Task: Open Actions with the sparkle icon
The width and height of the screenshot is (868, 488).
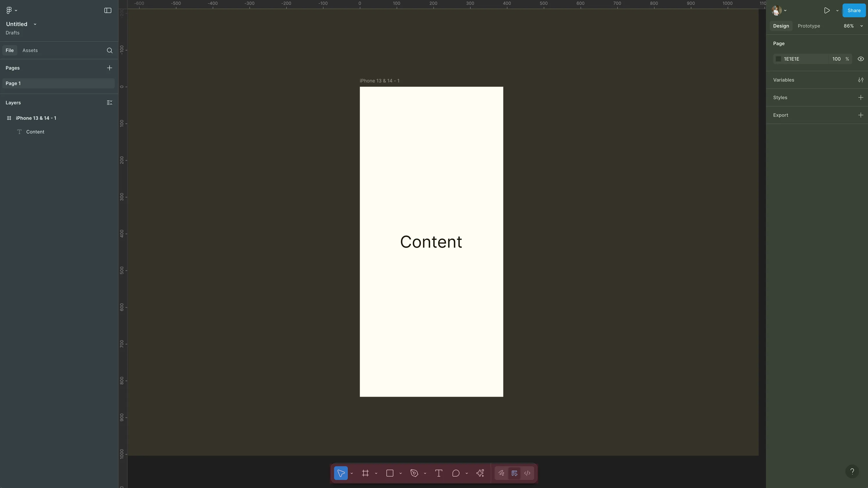Action: click(480, 473)
